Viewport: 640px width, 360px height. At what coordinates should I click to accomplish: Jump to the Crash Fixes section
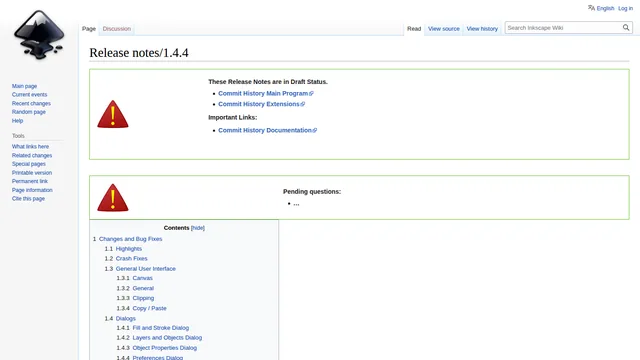[x=131, y=258]
